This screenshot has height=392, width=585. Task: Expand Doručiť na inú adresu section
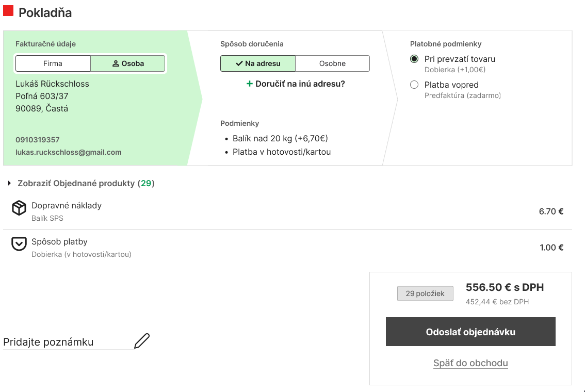pos(300,84)
